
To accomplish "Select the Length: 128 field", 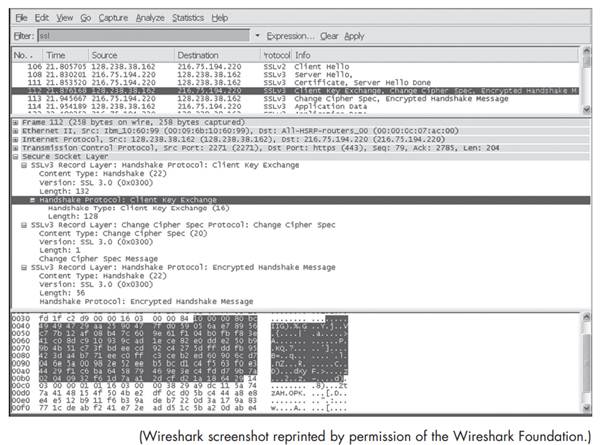I will tap(73, 217).
